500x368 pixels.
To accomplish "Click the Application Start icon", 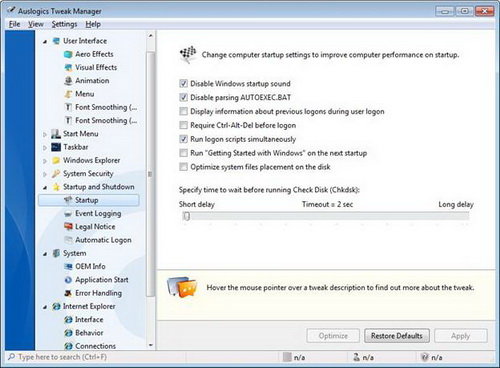I will (68, 280).
